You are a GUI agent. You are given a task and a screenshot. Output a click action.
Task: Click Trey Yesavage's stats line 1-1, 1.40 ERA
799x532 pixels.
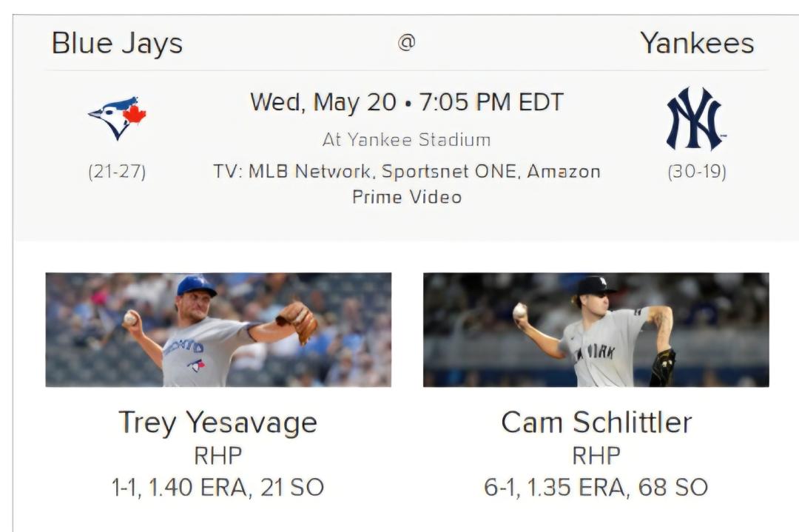pyautogui.click(x=218, y=487)
